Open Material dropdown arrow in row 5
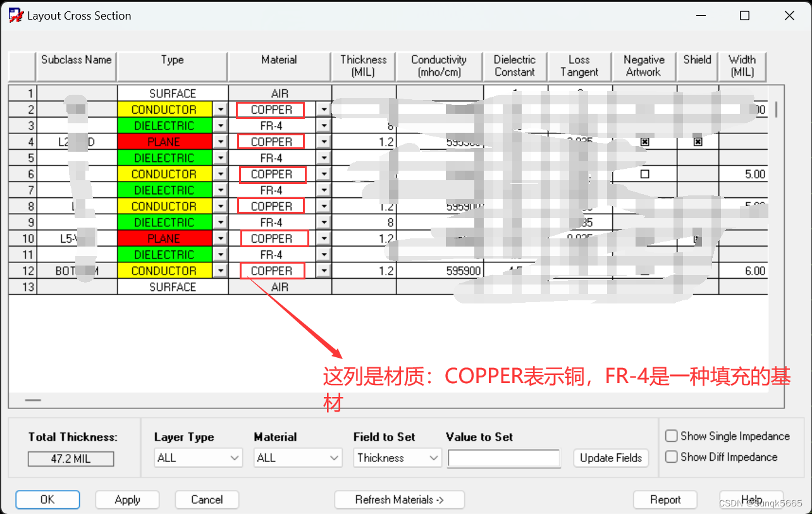Viewport: 812px width, 514px height. 324,158
